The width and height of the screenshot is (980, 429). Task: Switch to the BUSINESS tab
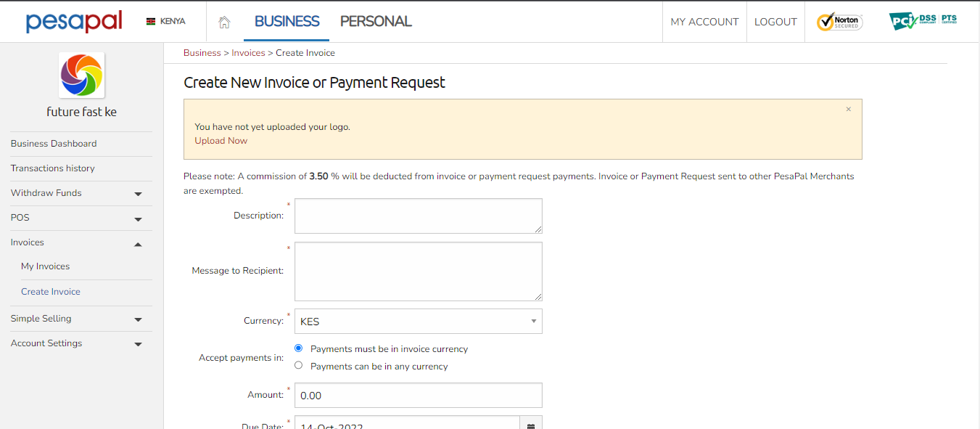(287, 22)
